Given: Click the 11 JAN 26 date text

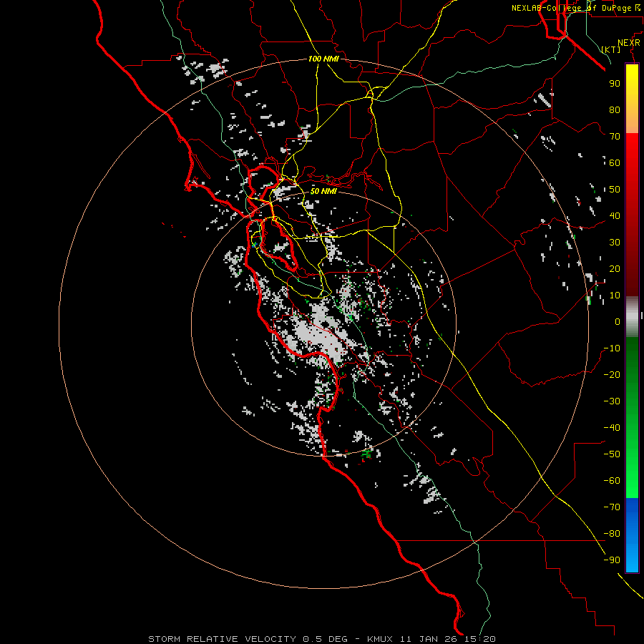Looking at the screenshot, I should coord(429,639).
